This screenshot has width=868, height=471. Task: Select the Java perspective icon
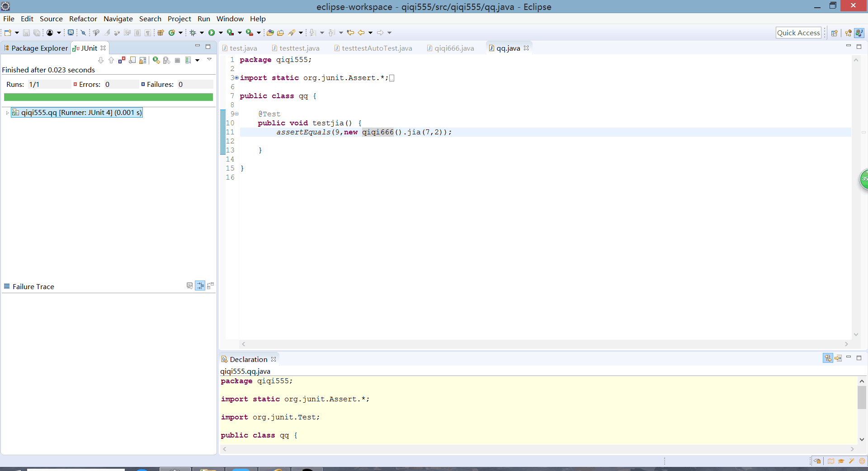point(859,33)
